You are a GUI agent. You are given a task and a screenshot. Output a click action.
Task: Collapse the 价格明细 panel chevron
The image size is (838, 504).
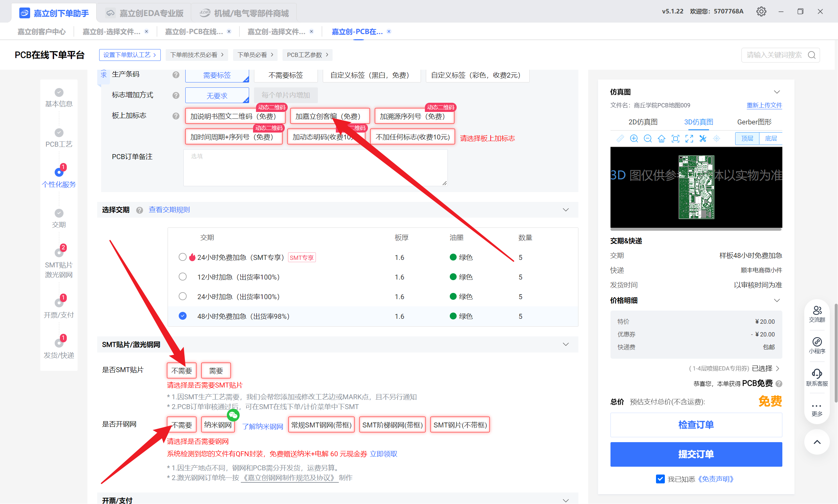(776, 300)
